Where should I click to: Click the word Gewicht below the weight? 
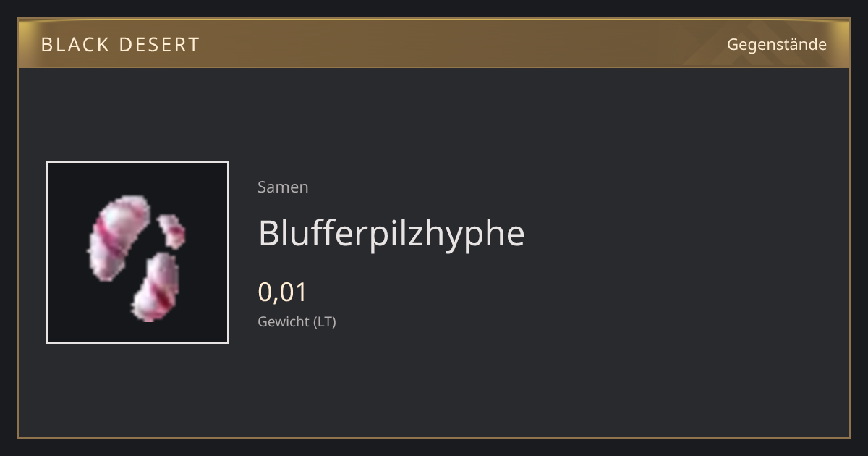(284, 321)
